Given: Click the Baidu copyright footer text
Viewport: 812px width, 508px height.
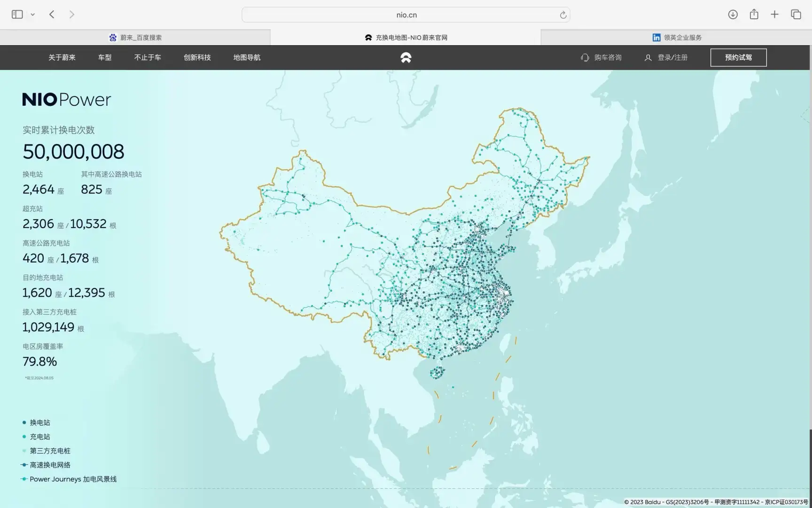Looking at the screenshot, I should click(716, 502).
